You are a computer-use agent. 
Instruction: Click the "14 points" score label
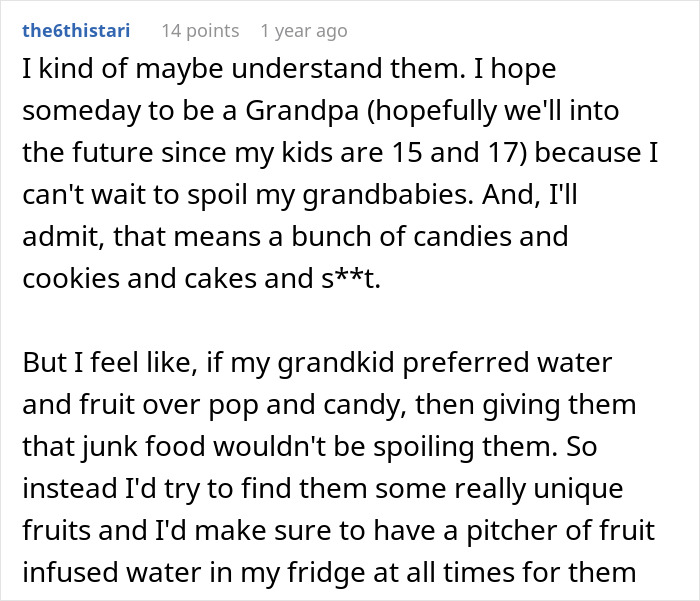click(200, 31)
